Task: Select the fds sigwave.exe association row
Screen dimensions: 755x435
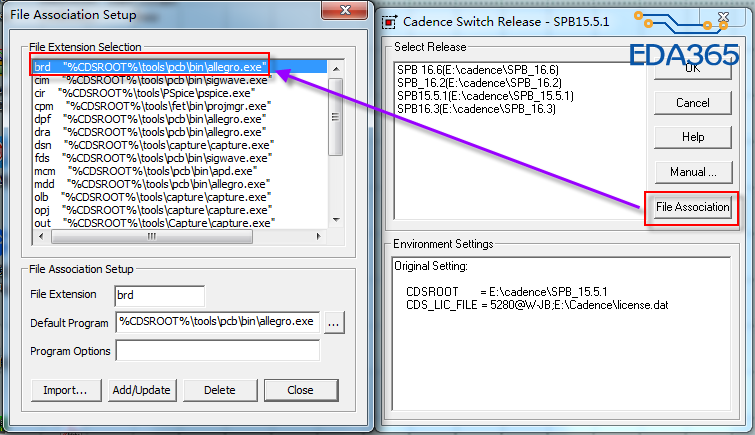Action: click(180, 158)
